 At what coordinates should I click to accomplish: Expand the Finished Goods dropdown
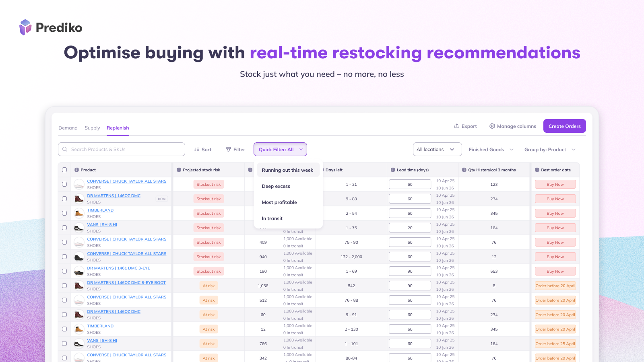(491, 150)
